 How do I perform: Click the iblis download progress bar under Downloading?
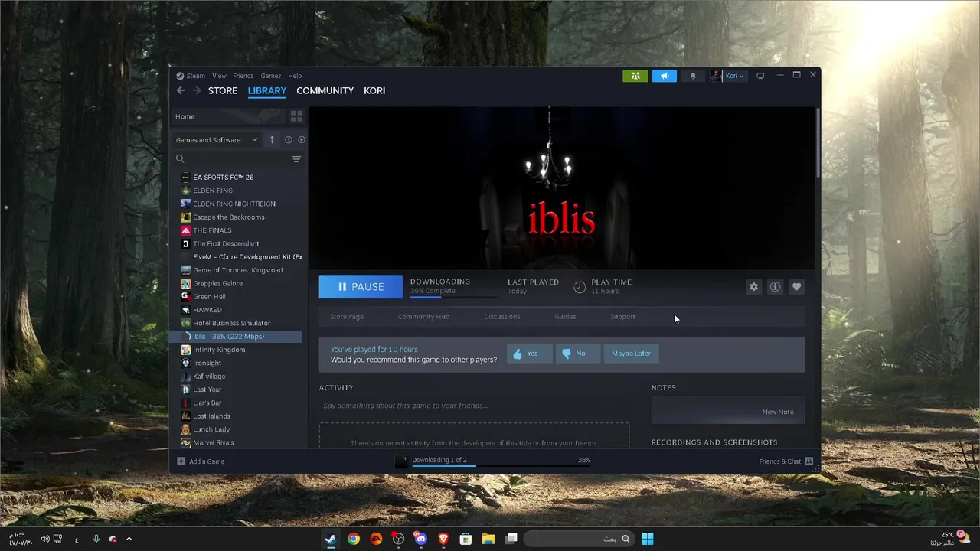click(x=452, y=296)
